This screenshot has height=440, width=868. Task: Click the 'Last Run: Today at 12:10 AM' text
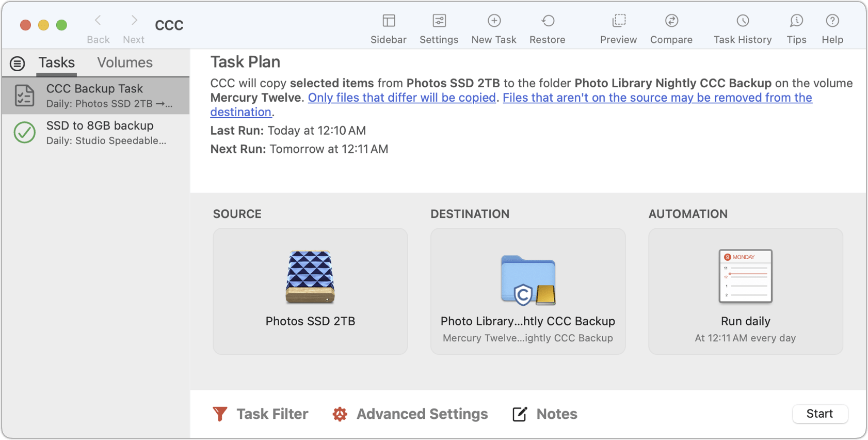288,131
